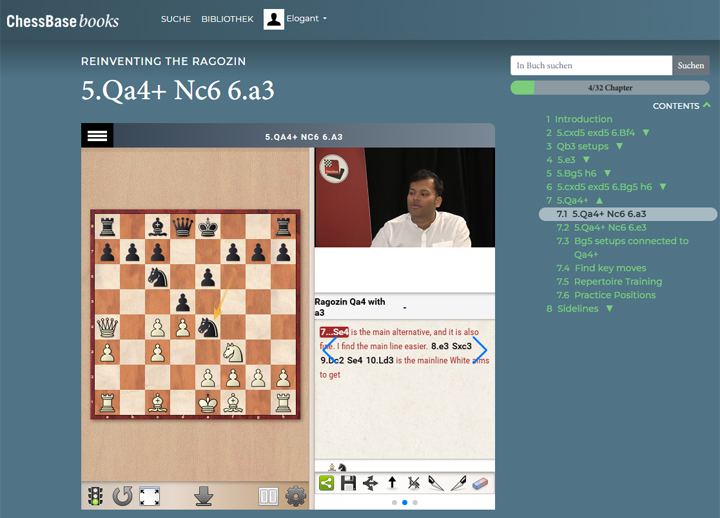
Task: Open the Elogant user dropdown
Action: (x=296, y=19)
